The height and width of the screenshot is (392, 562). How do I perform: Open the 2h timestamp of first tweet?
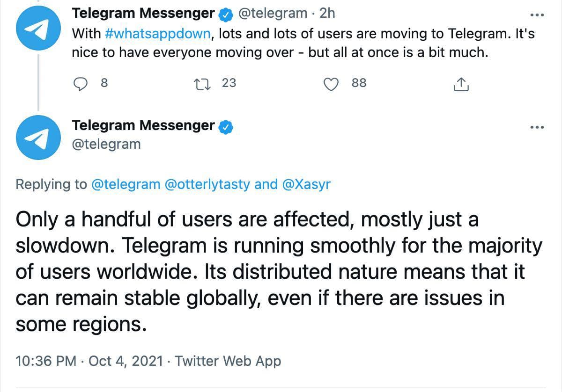(x=327, y=14)
